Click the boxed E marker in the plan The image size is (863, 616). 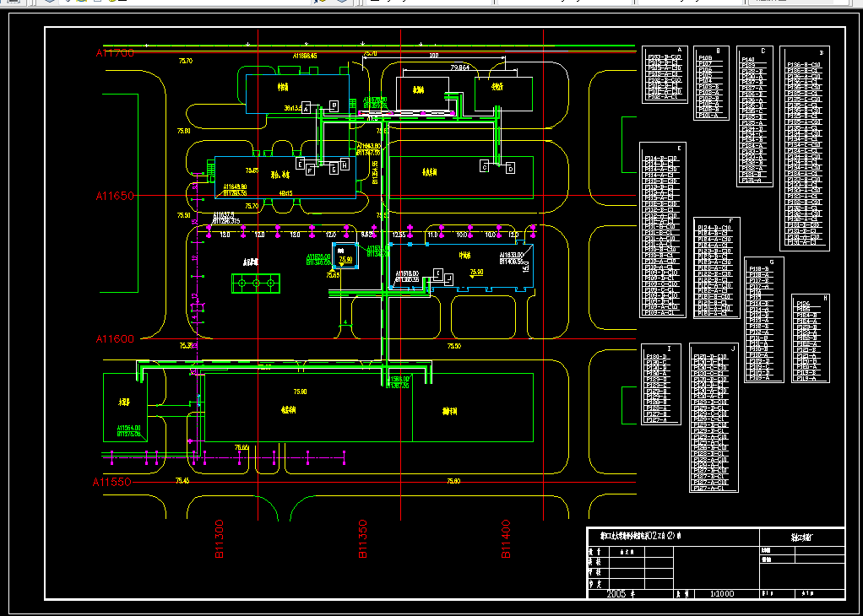pyautogui.click(x=300, y=164)
